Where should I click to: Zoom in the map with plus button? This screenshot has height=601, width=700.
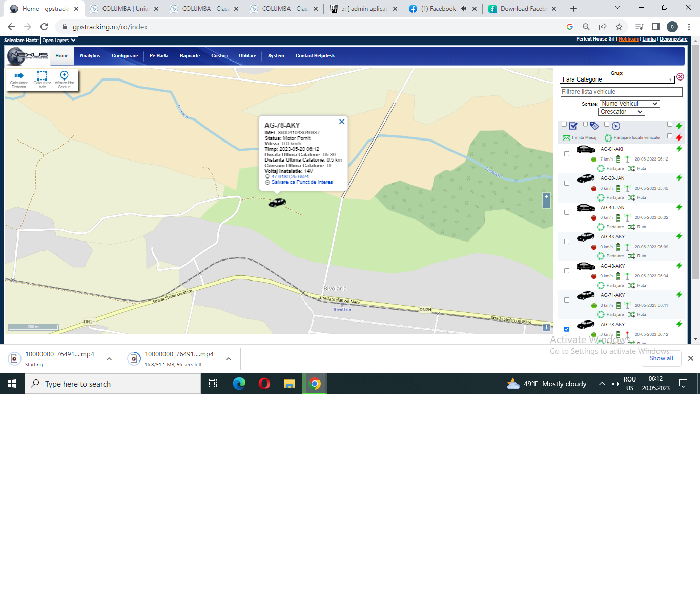coord(546,197)
